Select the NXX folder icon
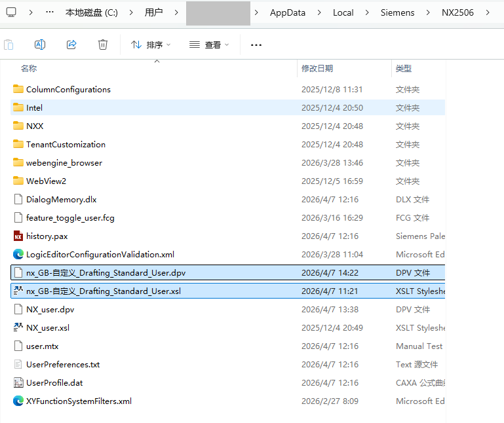This screenshot has width=504, height=423. pyautogui.click(x=18, y=126)
